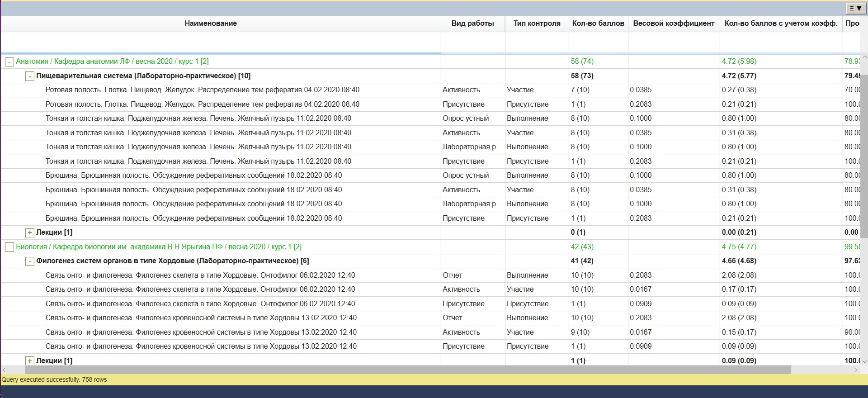
Task: Click horizontal scrollbar left arrow
Action: (5, 370)
